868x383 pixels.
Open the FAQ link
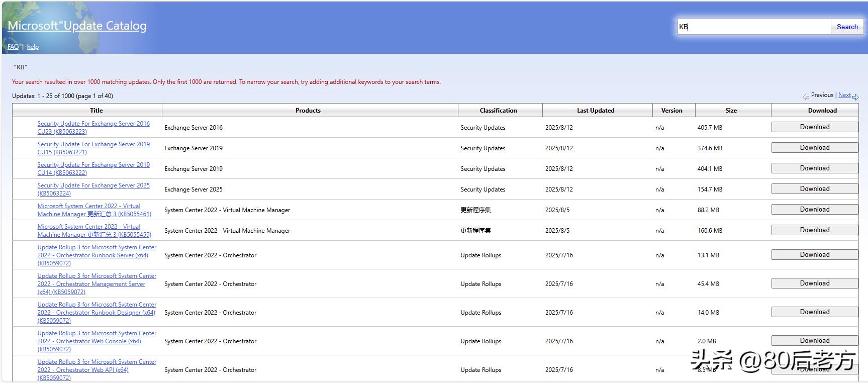pyautogui.click(x=13, y=47)
